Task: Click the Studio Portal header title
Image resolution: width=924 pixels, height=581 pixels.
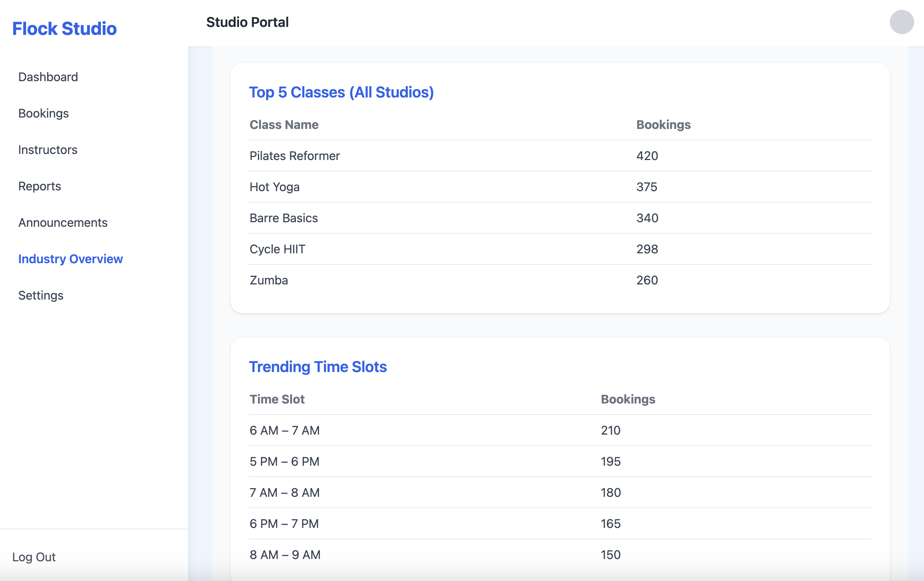Action: click(x=247, y=22)
